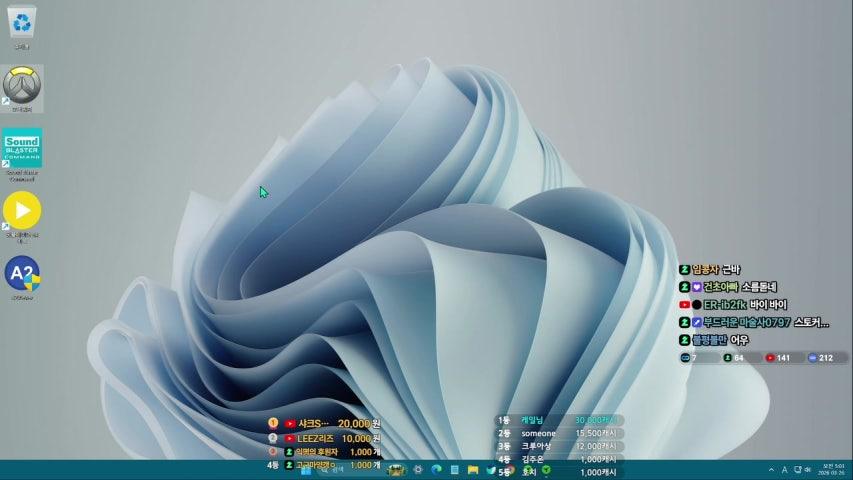The image size is (853, 480).
Task: Click the viewer count badge showing 212
Action: coord(821,357)
